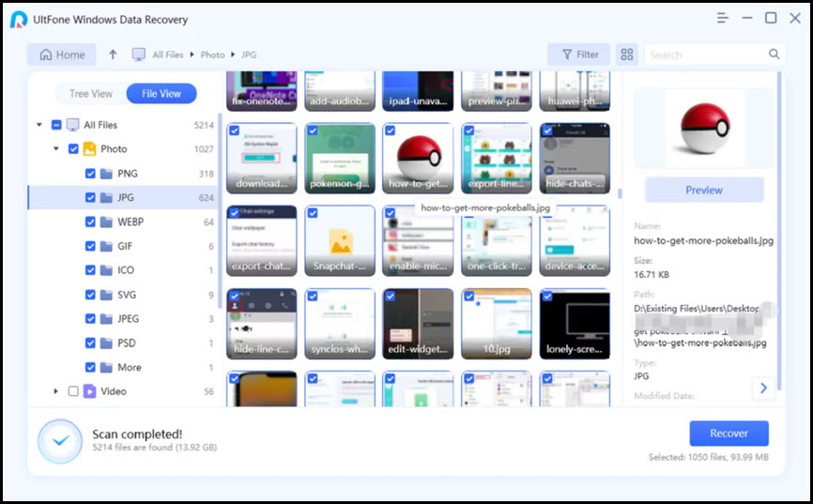Click the Search input field

[714, 54]
